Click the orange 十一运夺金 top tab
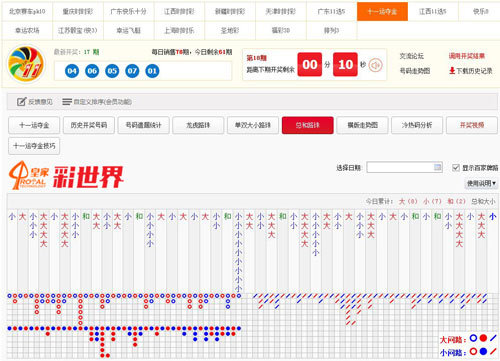The image size is (500, 361). 382,11
